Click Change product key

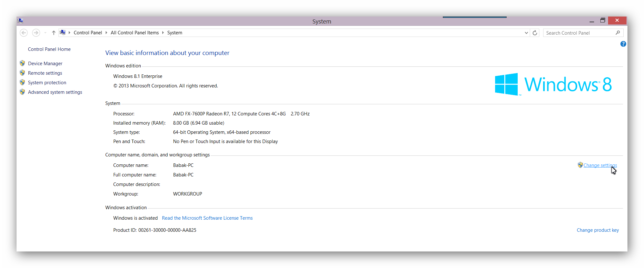[598, 230]
